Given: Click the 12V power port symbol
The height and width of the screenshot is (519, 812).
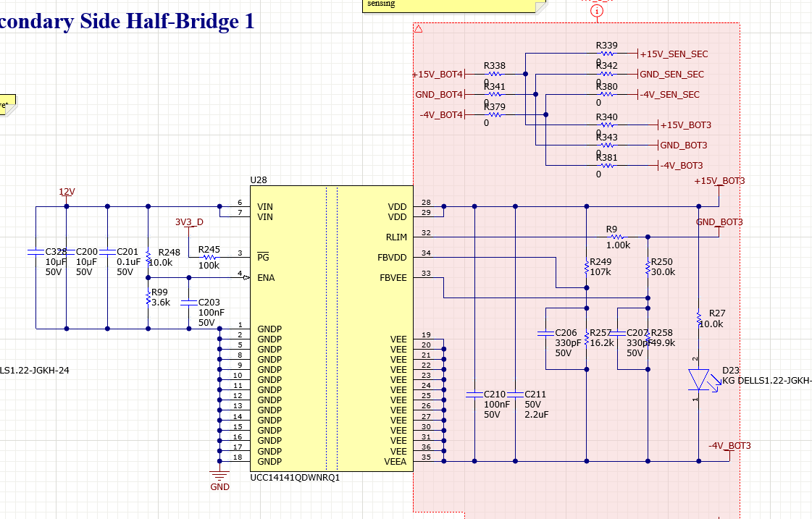Looking at the screenshot, I should [67, 194].
